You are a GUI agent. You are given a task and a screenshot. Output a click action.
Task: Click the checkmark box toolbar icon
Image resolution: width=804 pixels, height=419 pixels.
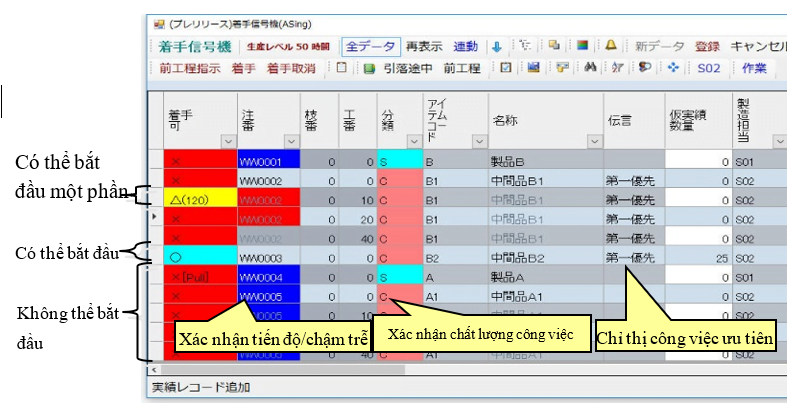coord(506,68)
